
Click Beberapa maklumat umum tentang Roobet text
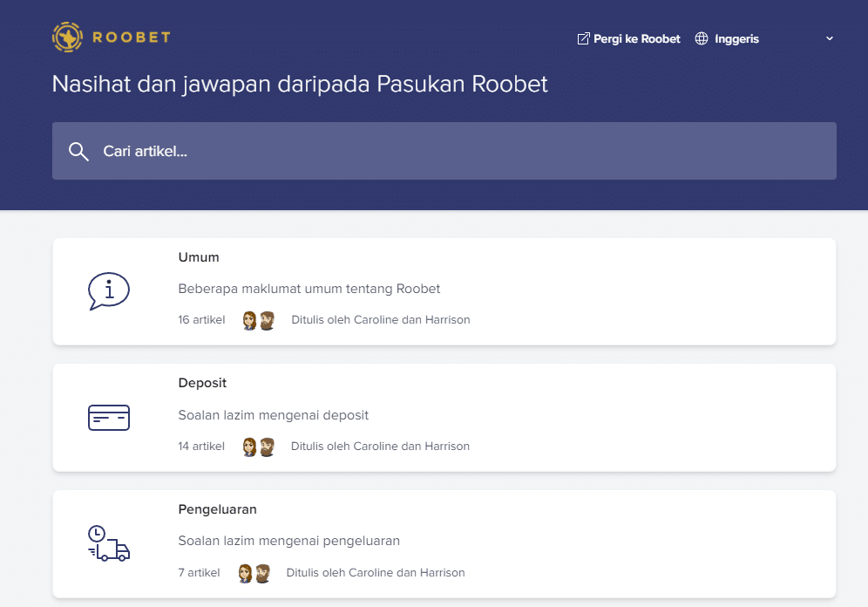click(309, 289)
